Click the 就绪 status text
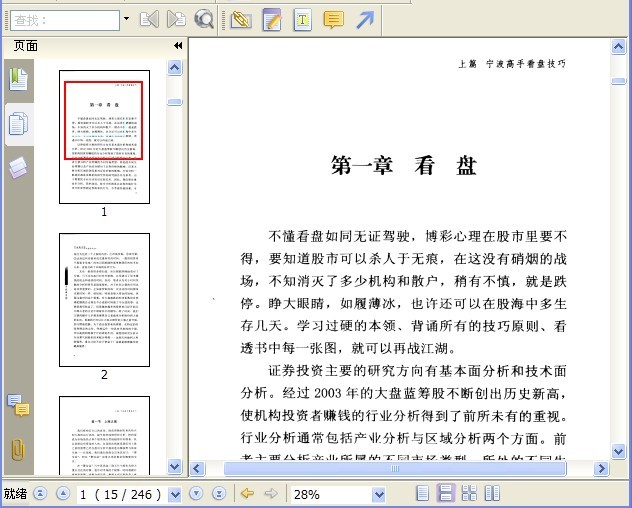The height and width of the screenshot is (508, 632). point(15,493)
